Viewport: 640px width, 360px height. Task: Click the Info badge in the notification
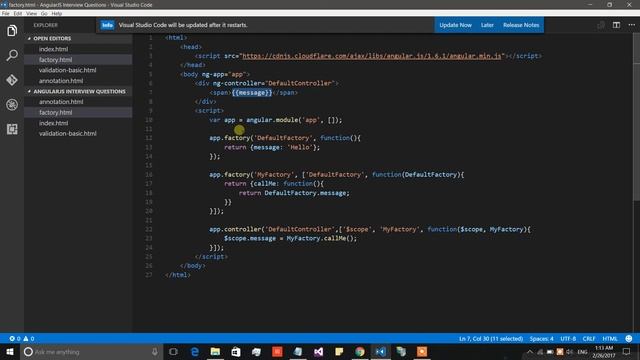pos(107,25)
